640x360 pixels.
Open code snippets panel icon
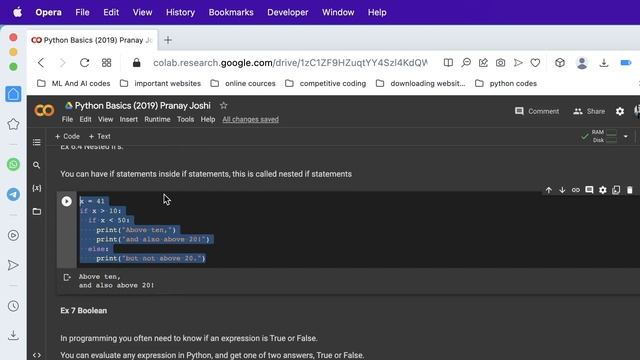[37, 355]
